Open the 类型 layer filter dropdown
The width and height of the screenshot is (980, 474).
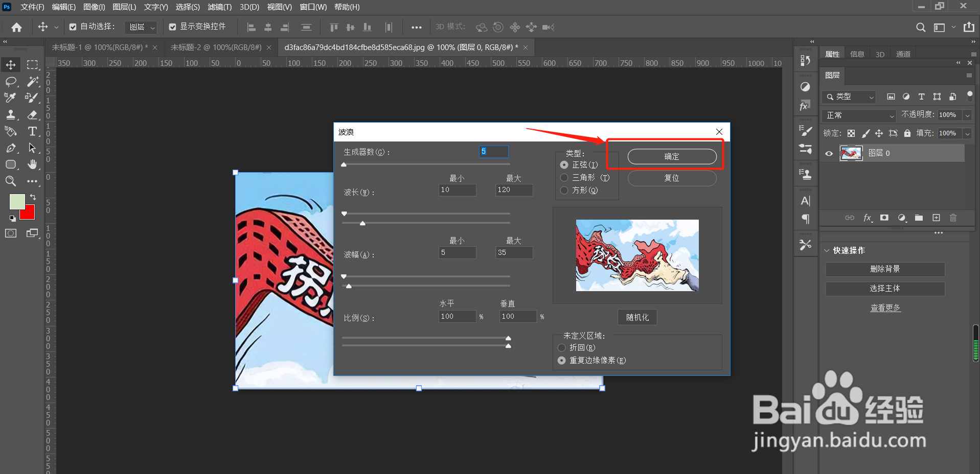tap(850, 97)
